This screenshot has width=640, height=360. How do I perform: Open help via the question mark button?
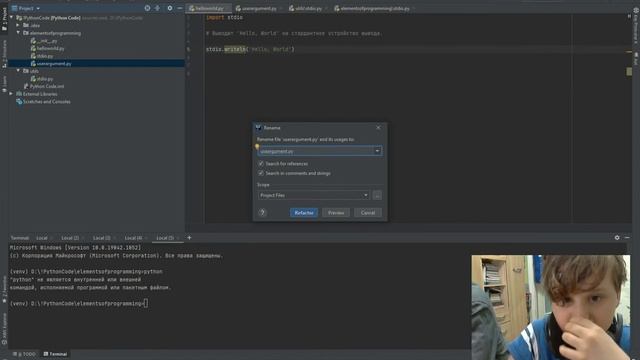(x=262, y=212)
